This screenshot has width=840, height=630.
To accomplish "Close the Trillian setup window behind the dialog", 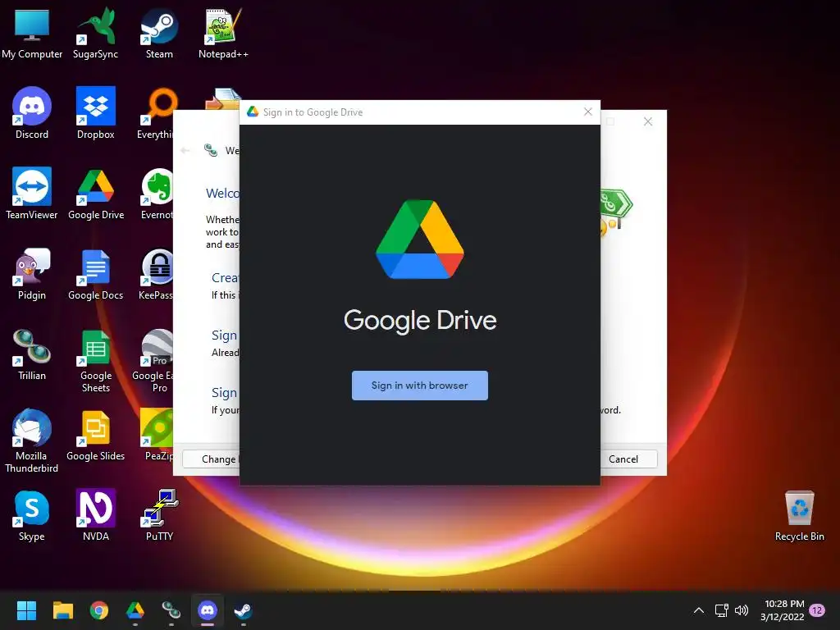I will (648, 121).
